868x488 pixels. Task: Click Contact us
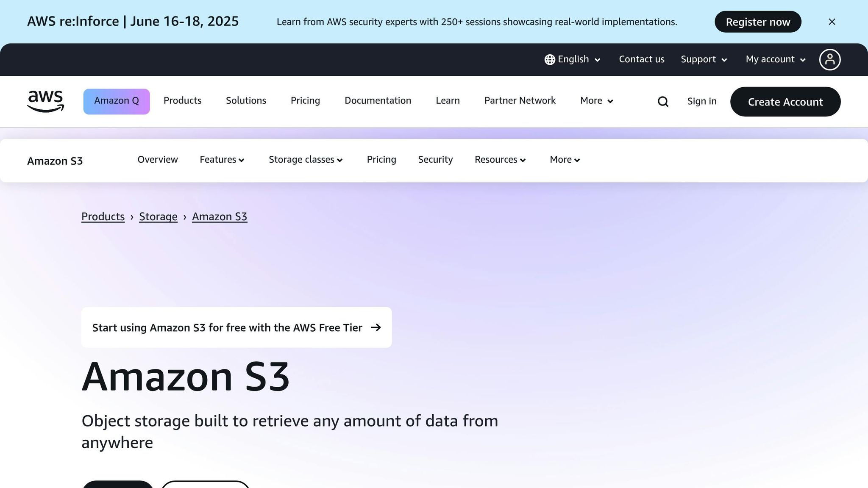(642, 59)
